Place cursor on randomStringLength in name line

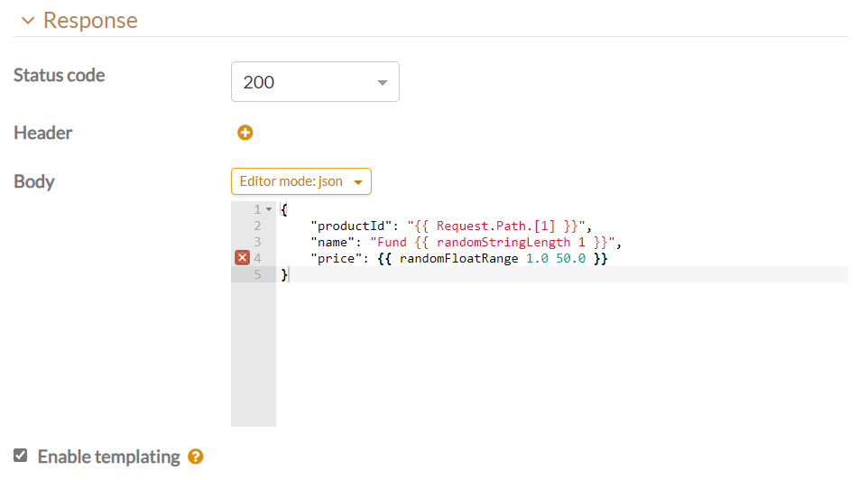503,242
